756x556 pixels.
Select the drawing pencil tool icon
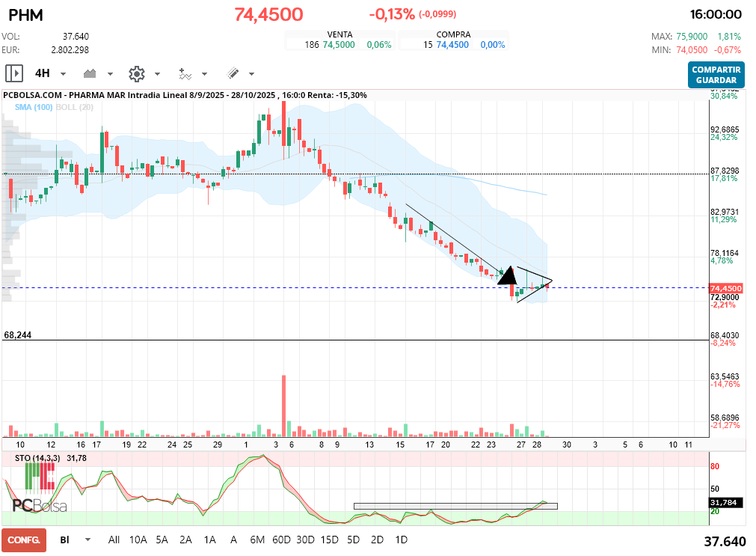pos(233,73)
